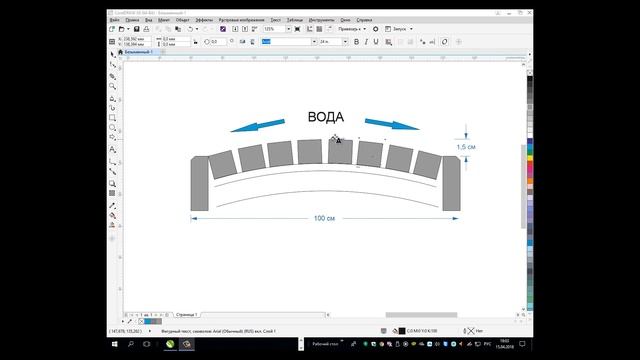
Task: Select the Connector line tool
Action: 113,172
